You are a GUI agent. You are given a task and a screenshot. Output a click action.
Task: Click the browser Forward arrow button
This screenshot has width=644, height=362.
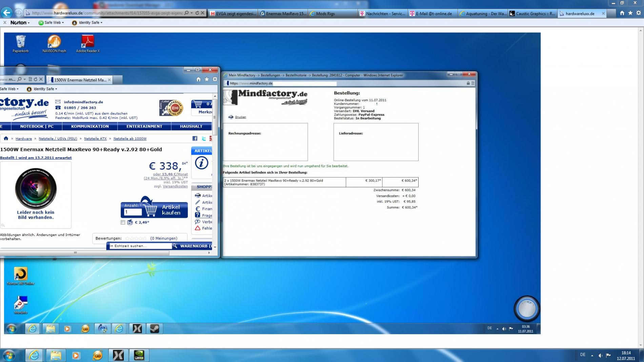[19, 13]
